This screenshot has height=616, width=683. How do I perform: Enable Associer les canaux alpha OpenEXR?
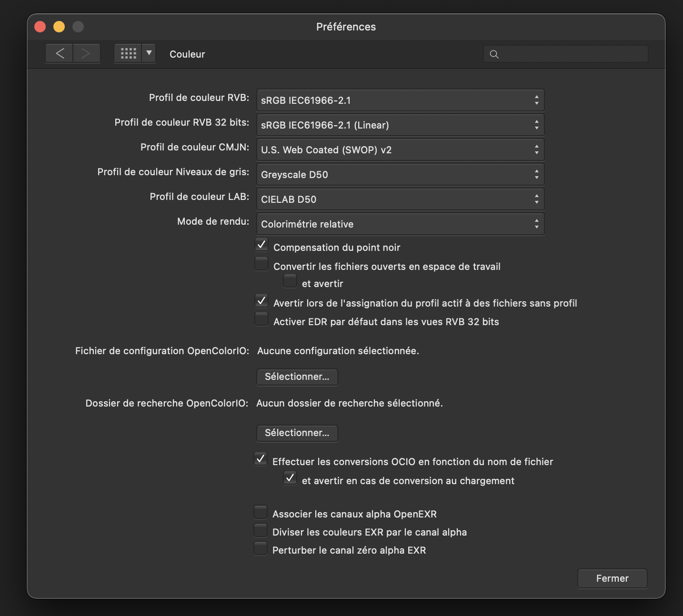[x=261, y=512]
